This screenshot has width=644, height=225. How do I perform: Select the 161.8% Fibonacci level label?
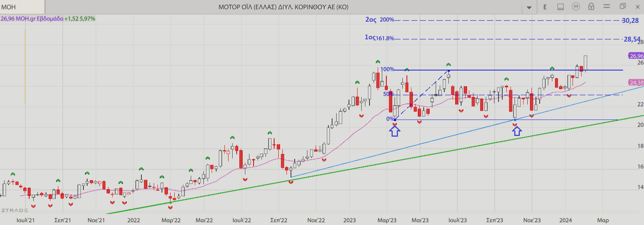pos(385,38)
